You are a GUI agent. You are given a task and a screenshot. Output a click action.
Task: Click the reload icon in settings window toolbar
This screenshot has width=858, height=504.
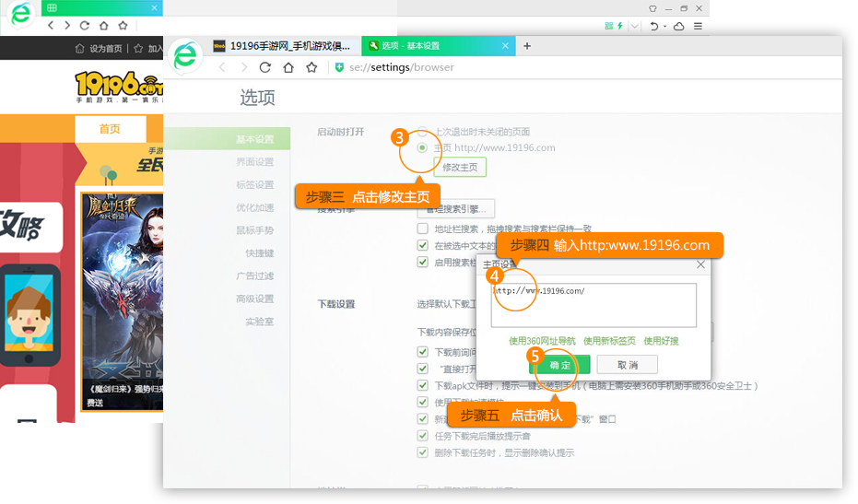(265, 67)
